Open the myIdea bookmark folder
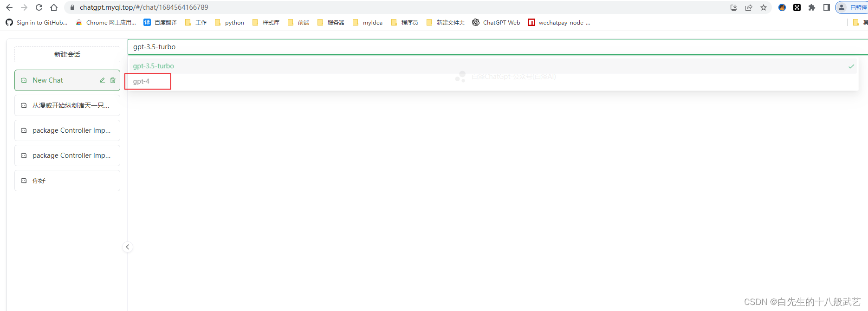868x311 pixels. pos(368,22)
